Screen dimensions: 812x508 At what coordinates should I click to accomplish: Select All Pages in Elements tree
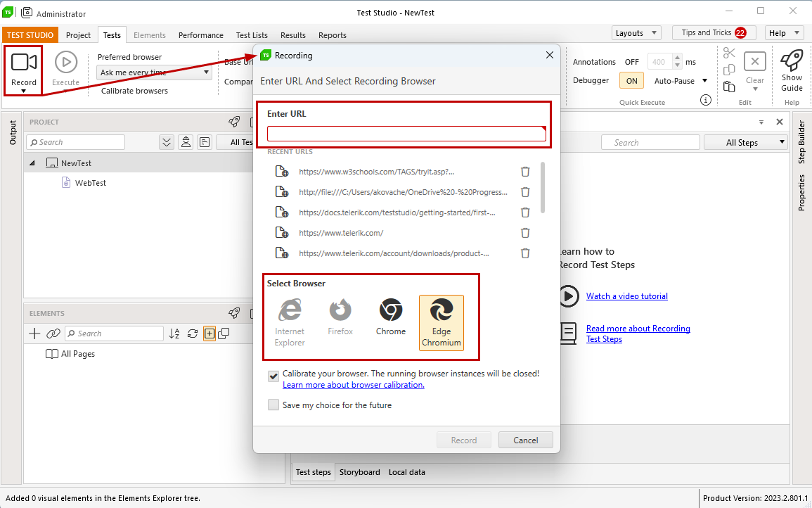[77, 354]
